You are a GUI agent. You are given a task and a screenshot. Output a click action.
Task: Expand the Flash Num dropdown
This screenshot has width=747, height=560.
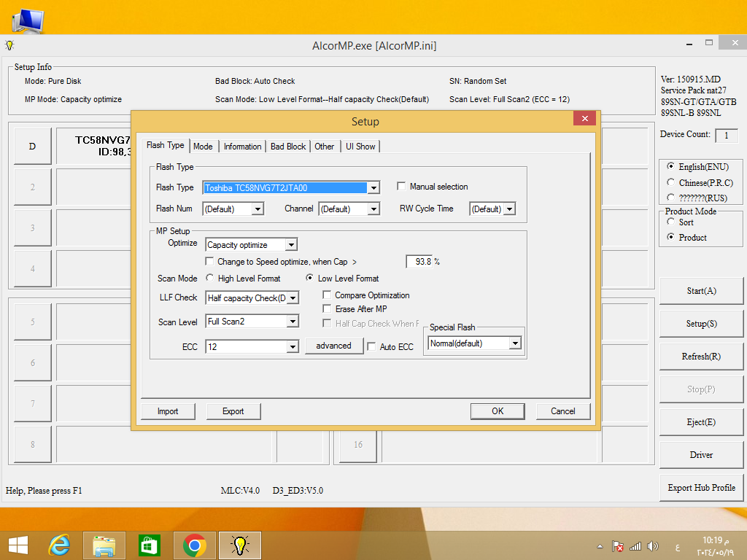[x=258, y=209]
